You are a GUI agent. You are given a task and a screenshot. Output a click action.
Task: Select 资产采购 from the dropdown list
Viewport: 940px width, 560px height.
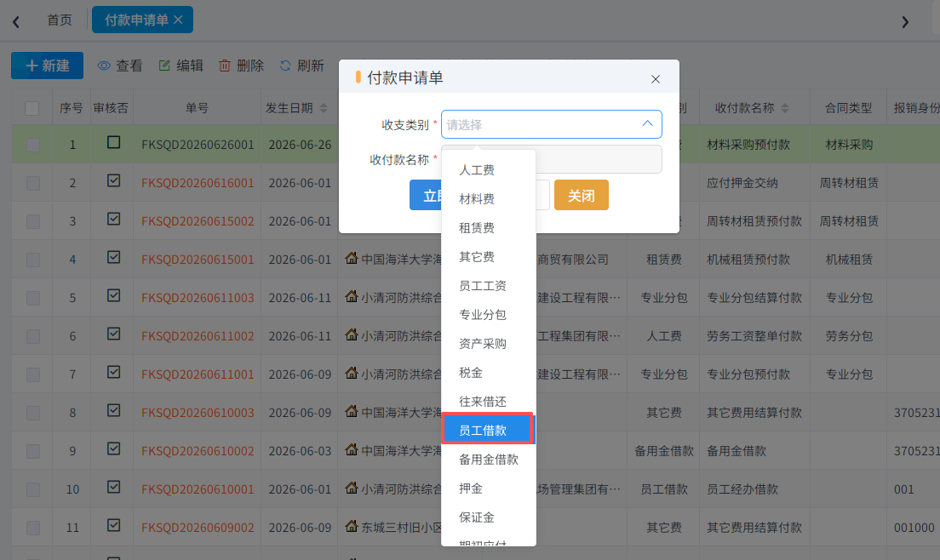pyautogui.click(x=489, y=344)
